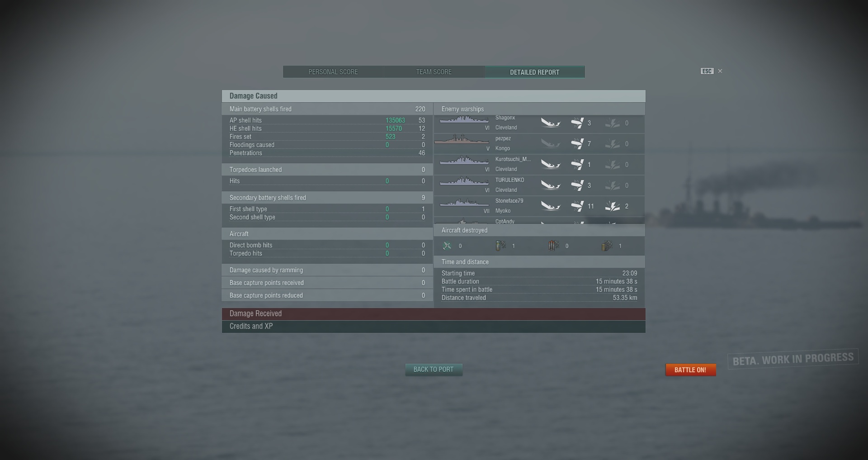Click the shell hits icon for Kurotsuchi_M's Cleveland

577,165
